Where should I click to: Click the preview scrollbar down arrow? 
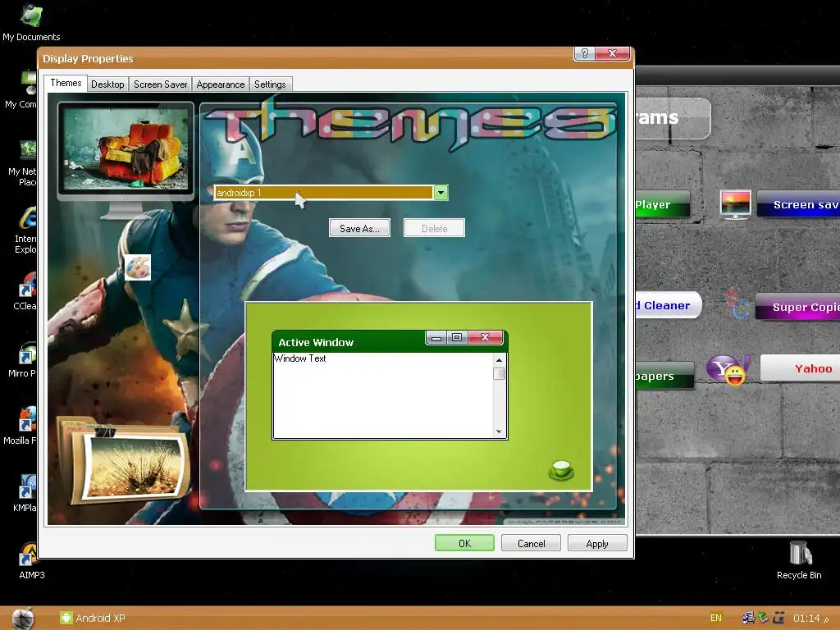[499, 431]
